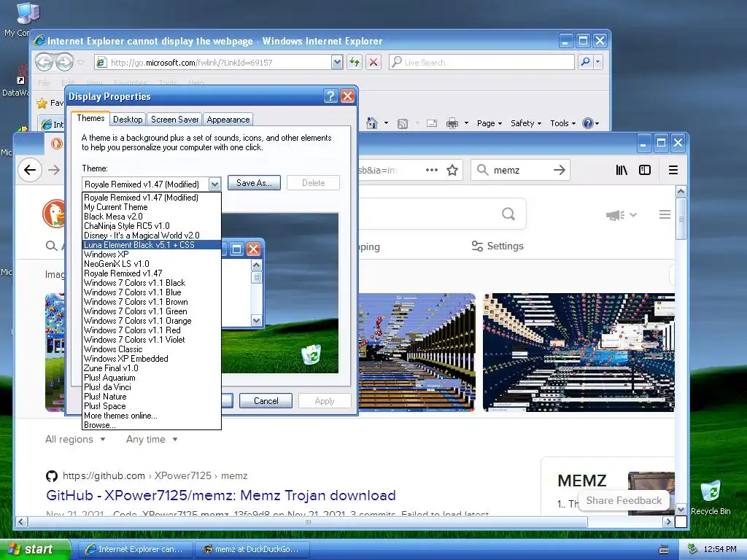Image resolution: width=747 pixels, height=560 pixels.
Task: Open Firefox page actions three-dot menu
Action: click(x=432, y=170)
